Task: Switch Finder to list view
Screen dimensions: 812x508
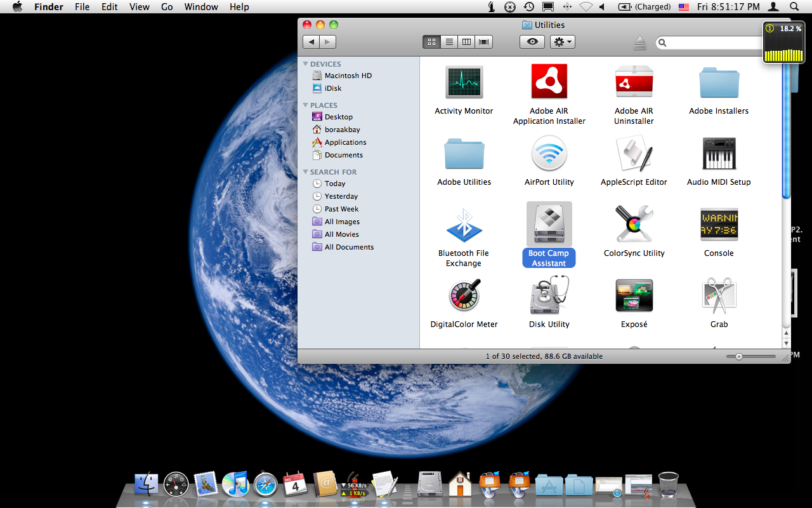Action: pyautogui.click(x=449, y=42)
